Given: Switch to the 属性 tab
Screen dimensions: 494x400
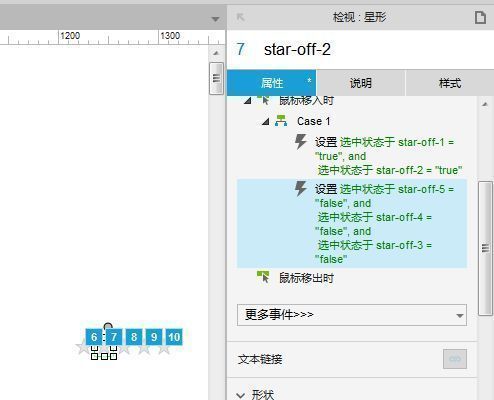Looking at the screenshot, I should (x=271, y=83).
